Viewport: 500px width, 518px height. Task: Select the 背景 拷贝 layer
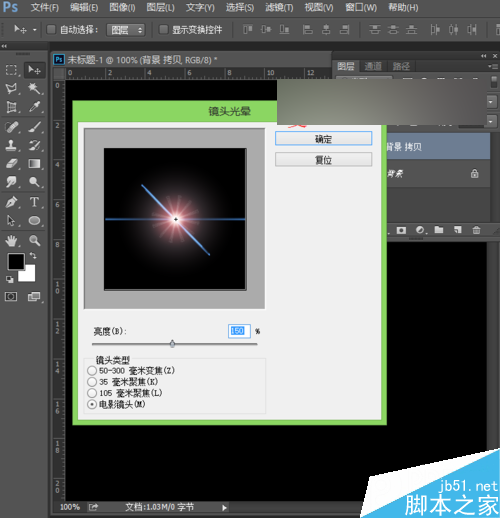(x=439, y=146)
